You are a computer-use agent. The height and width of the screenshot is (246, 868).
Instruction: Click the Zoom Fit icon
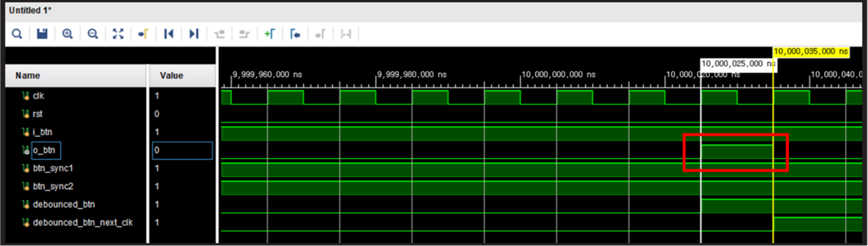pyautogui.click(x=118, y=34)
